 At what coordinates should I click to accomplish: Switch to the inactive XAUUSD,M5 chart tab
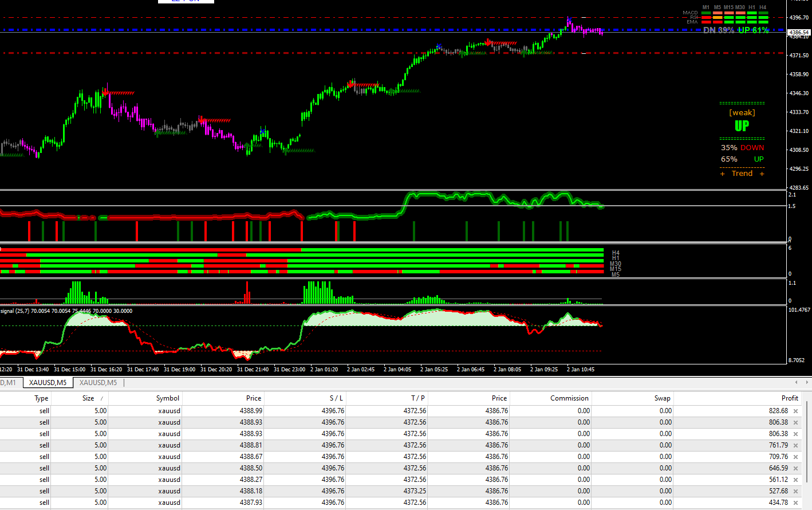(98, 383)
